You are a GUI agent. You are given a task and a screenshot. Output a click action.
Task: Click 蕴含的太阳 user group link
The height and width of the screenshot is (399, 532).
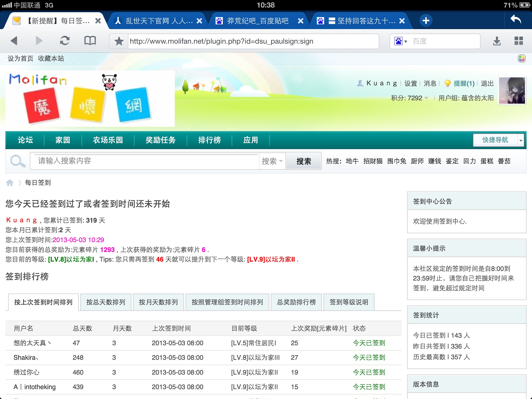(x=477, y=98)
